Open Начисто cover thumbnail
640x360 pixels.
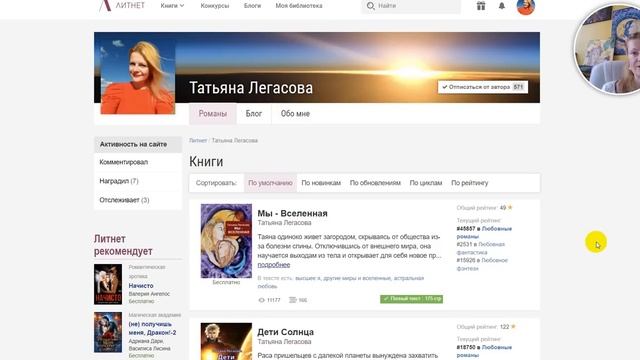coord(108,284)
